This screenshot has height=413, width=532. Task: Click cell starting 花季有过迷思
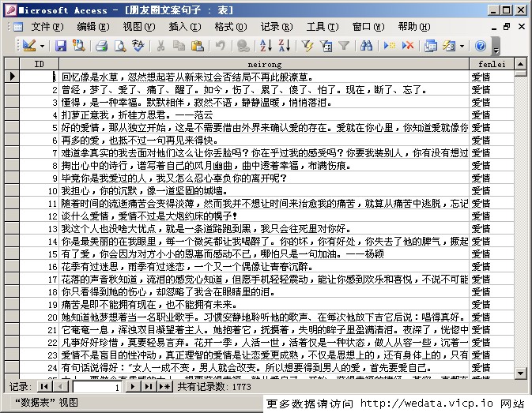264,267
